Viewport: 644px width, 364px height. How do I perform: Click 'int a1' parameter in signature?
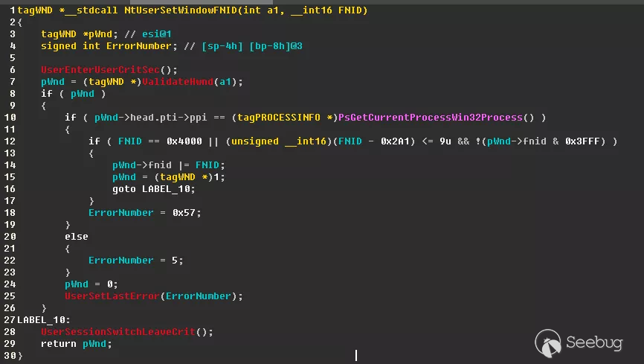click(261, 10)
